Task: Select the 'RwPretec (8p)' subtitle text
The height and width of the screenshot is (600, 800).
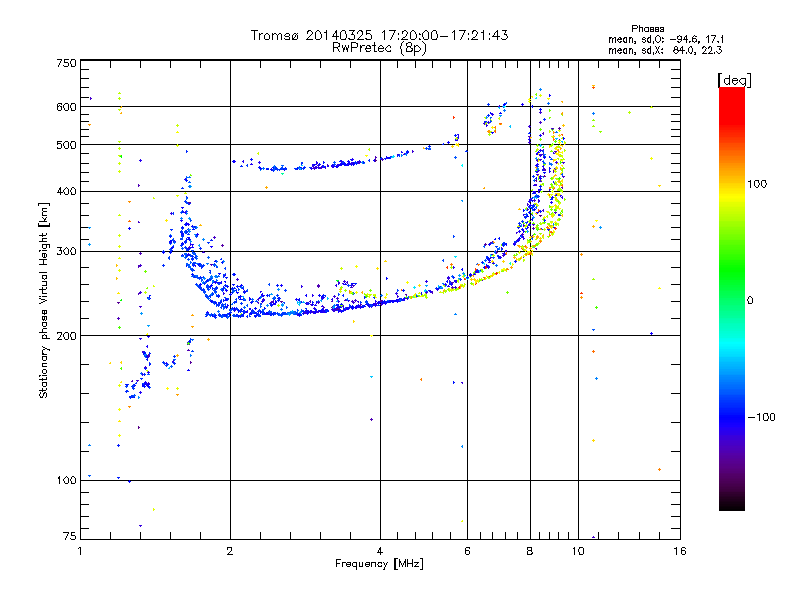Action: click(379, 48)
